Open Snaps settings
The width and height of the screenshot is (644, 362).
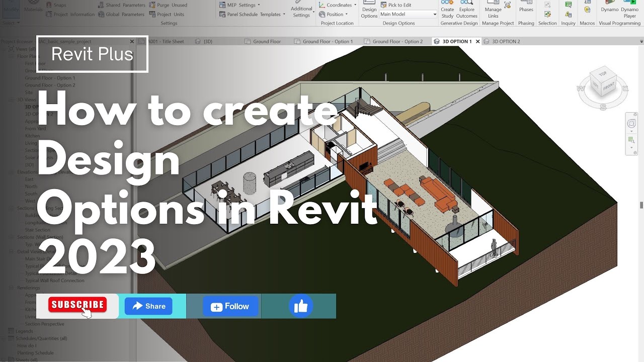55,5
